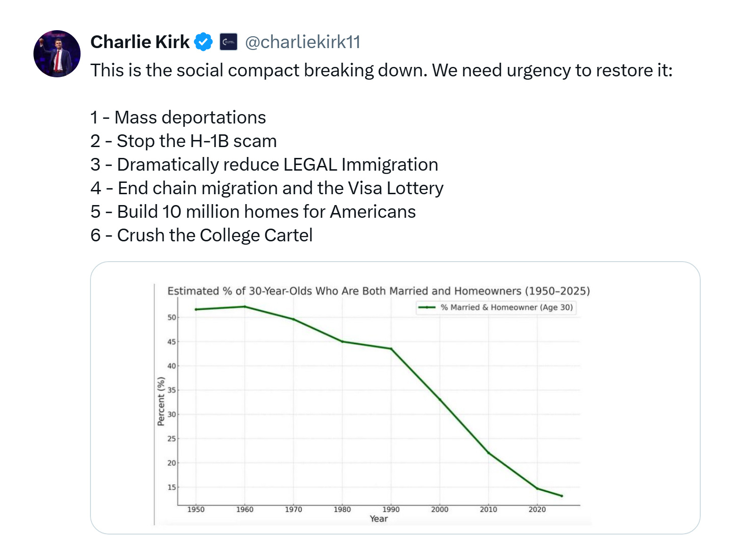The height and width of the screenshot is (560, 729).
Task: Open Charlie Kirk's profile picture
Action: tap(57, 54)
